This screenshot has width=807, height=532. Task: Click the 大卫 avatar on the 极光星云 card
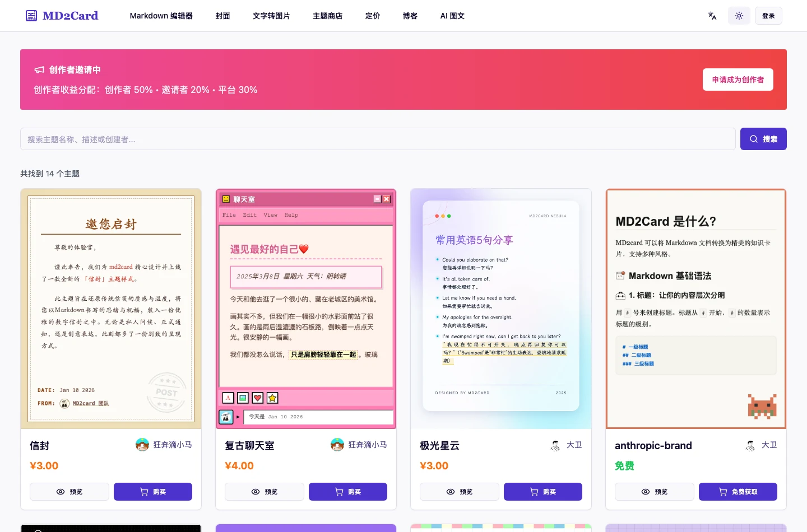coord(555,445)
